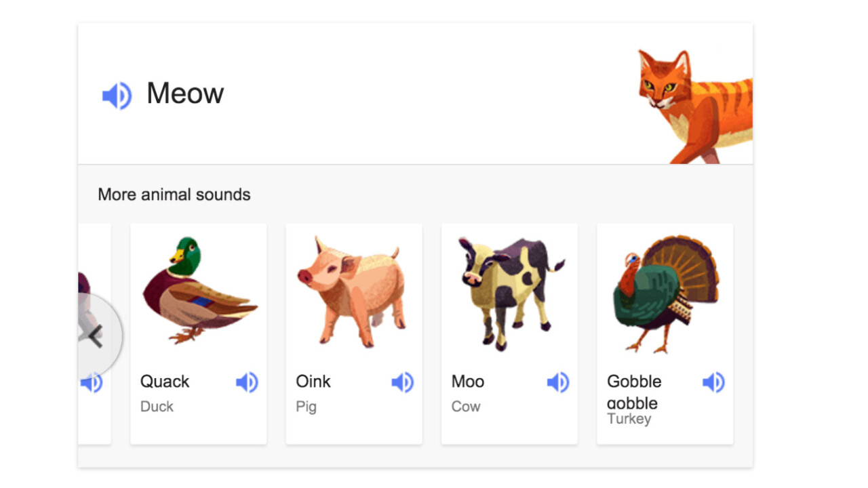
Task: Click the cow illustration thumbnail
Action: 509,291
